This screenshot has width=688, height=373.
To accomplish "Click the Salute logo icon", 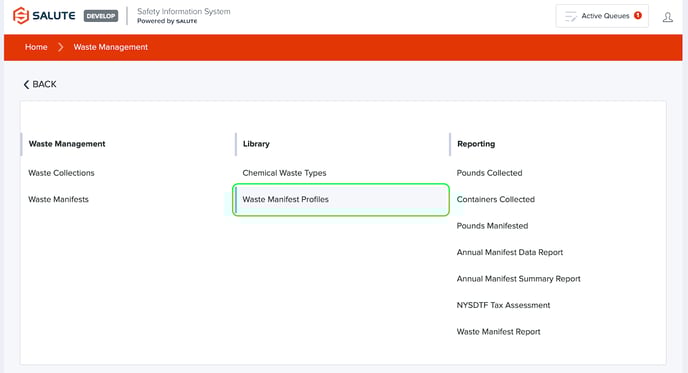I will [21, 15].
